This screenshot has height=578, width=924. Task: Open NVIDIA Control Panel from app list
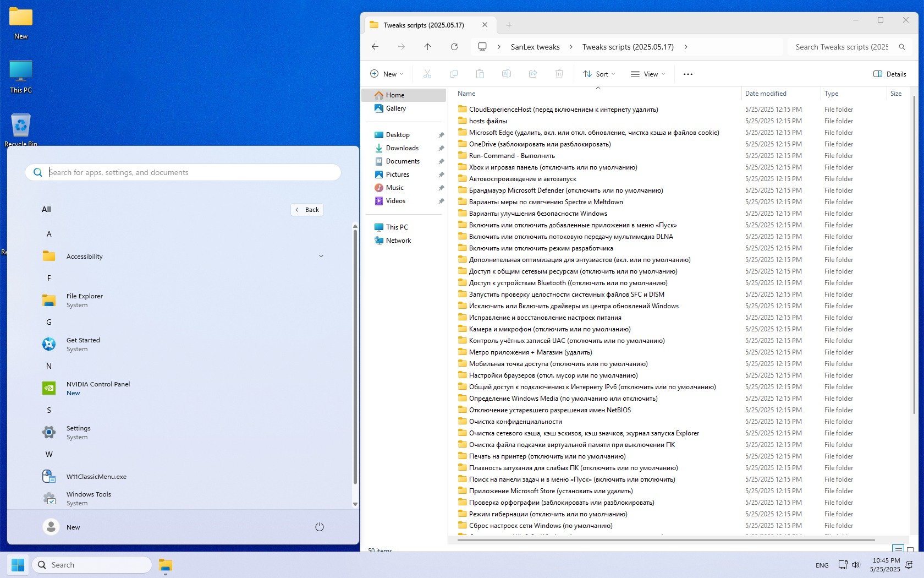[98, 388]
